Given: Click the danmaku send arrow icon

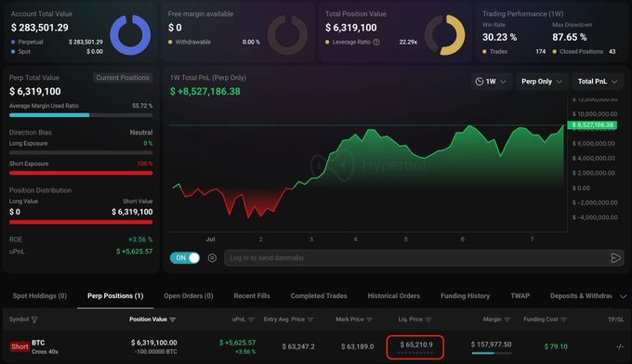Looking at the screenshot, I should (615, 258).
